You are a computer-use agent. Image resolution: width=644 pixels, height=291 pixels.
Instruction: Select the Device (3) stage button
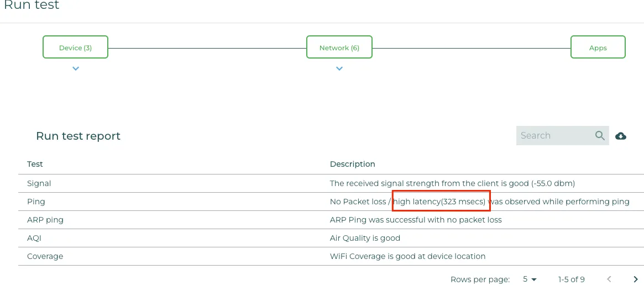tap(76, 47)
